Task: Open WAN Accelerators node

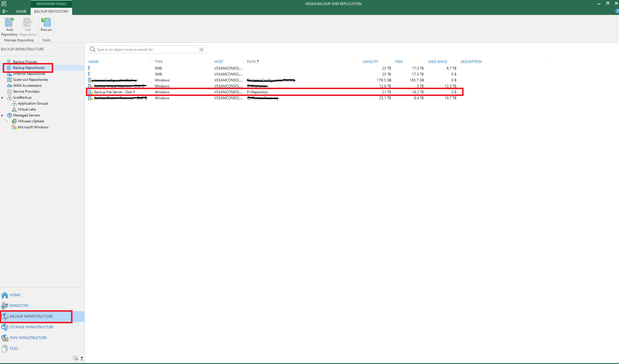Action: (27, 86)
